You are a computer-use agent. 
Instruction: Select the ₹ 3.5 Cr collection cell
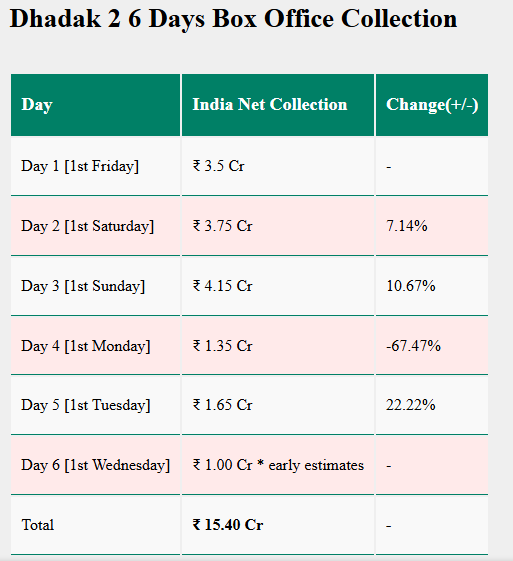(278, 166)
